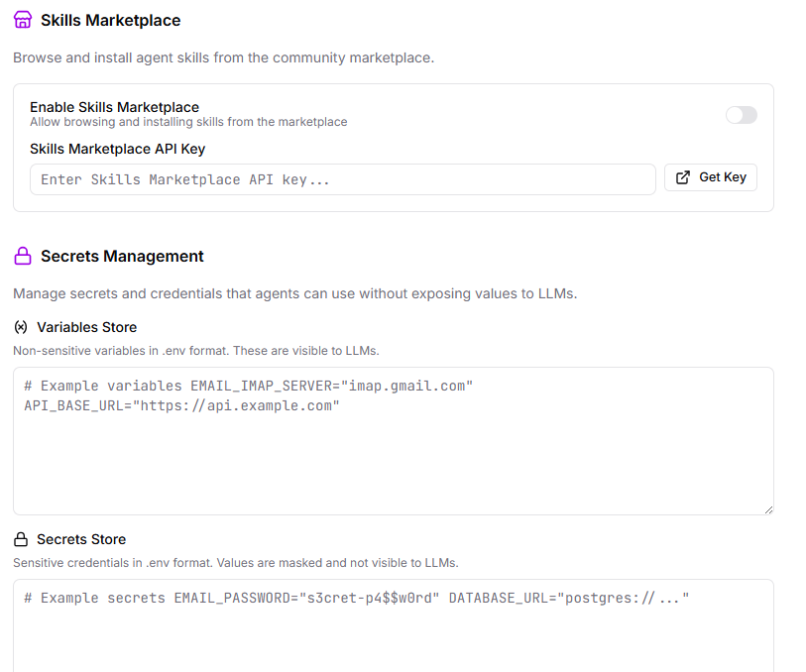This screenshot has width=806, height=672.
Task: Click the Secrets Store label text
Action: (x=81, y=540)
